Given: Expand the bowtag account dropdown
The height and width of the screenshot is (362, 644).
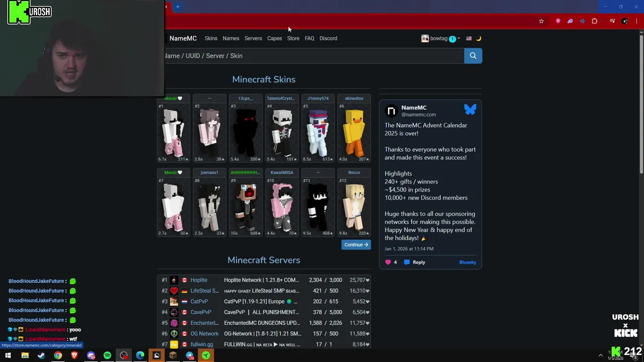Looking at the screenshot, I should pyautogui.click(x=440, y=38).
